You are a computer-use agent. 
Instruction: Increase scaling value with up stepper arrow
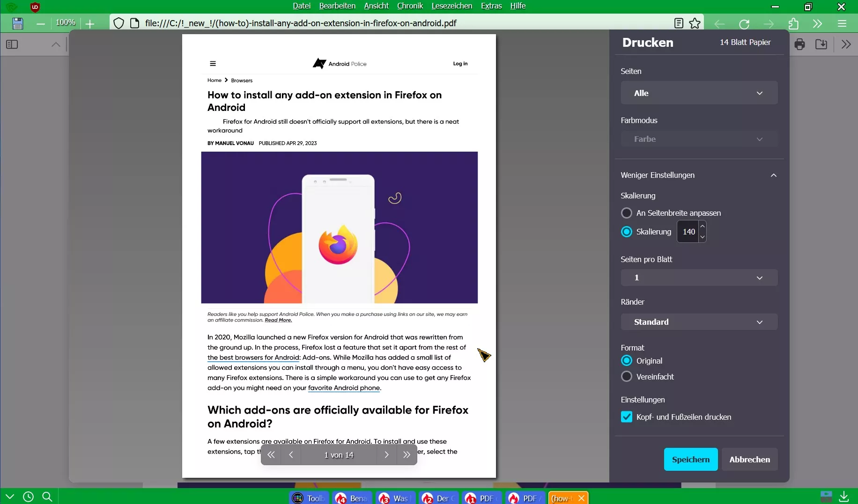[702, 226]
